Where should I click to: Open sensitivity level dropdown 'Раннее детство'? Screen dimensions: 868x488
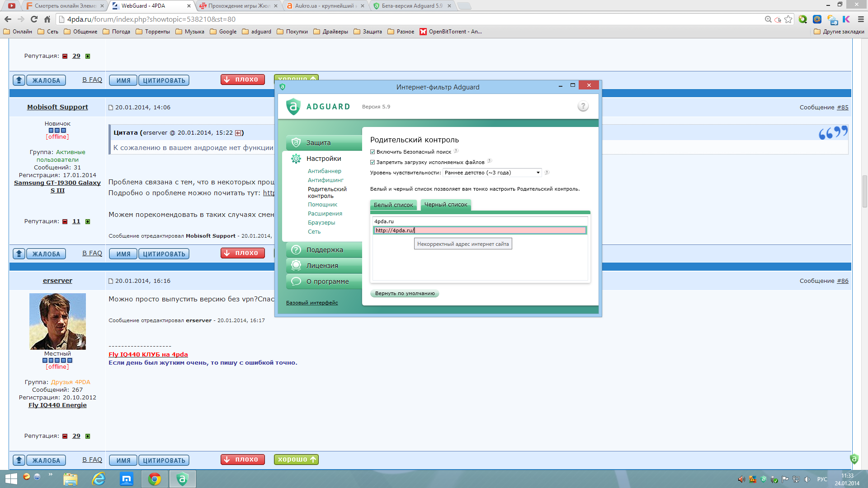pyautogui.click(x=492, y=173)
